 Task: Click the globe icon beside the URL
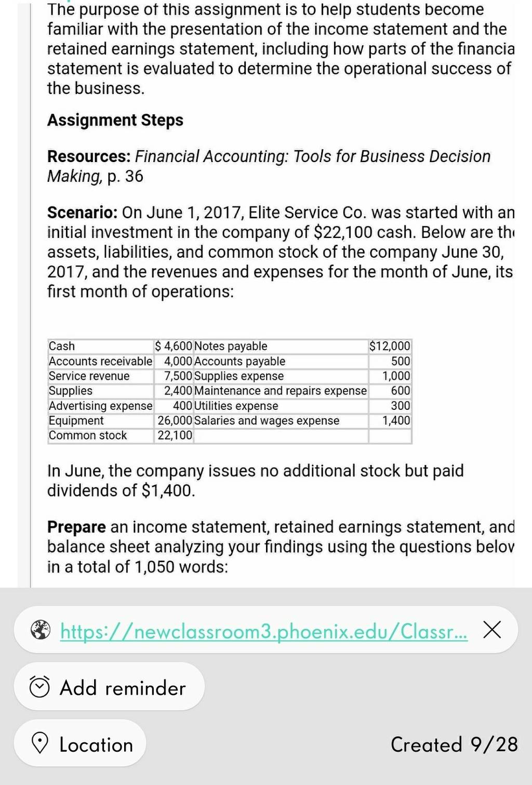[41, 631]
